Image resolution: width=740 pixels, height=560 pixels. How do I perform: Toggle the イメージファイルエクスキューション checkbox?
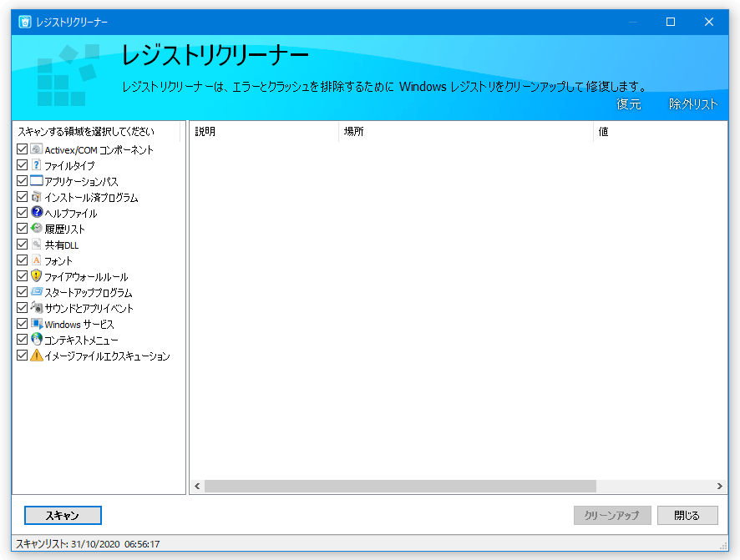(x=22, y=355)
